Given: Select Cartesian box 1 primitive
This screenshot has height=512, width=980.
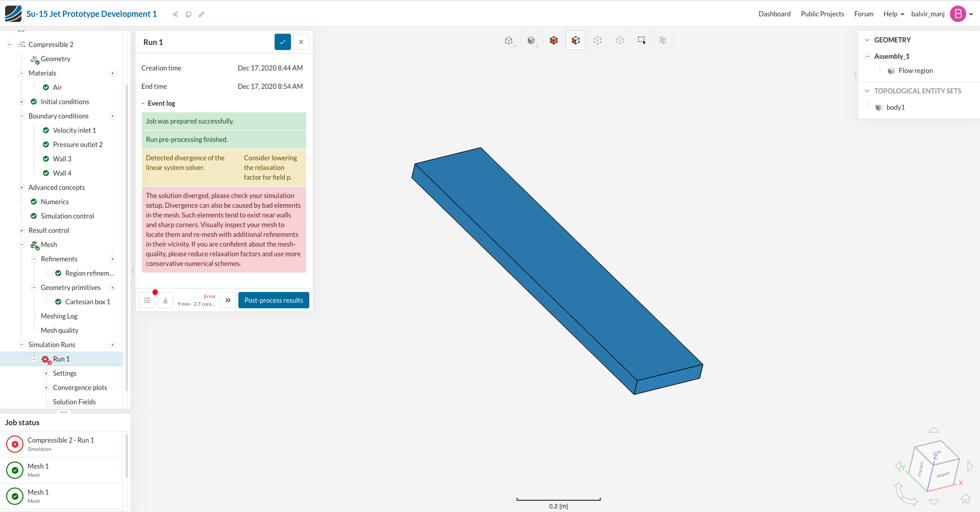Looking at the screenshot, I should [87, 302].
